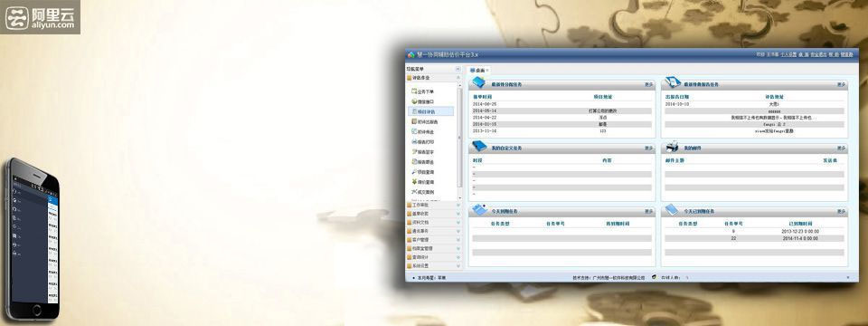The image size is (868, 326).
Task: Click the scroll-down arrow of sidebar scrollbar
Action: tap(459, 197)
